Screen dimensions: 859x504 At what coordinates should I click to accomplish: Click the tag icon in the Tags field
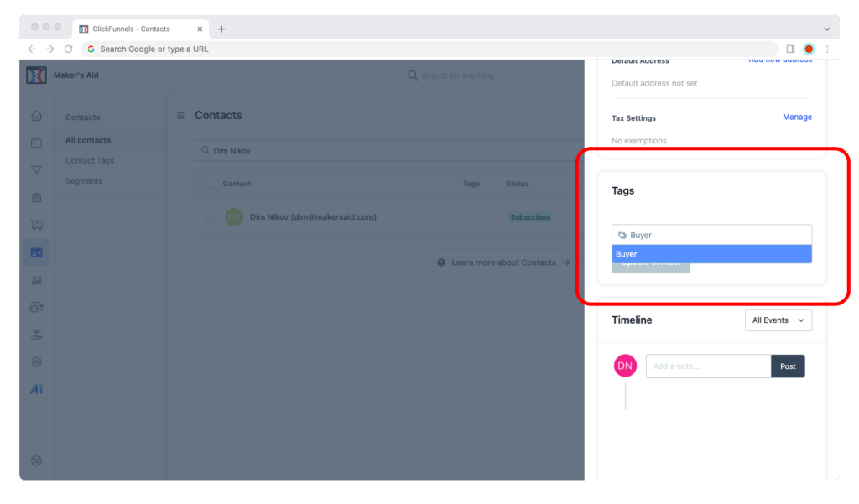(622, 236)
